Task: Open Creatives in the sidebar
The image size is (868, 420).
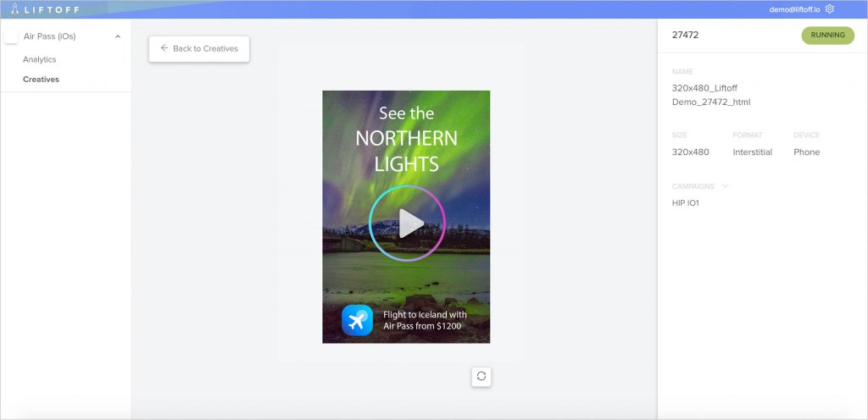Action: tap(41, 80)
